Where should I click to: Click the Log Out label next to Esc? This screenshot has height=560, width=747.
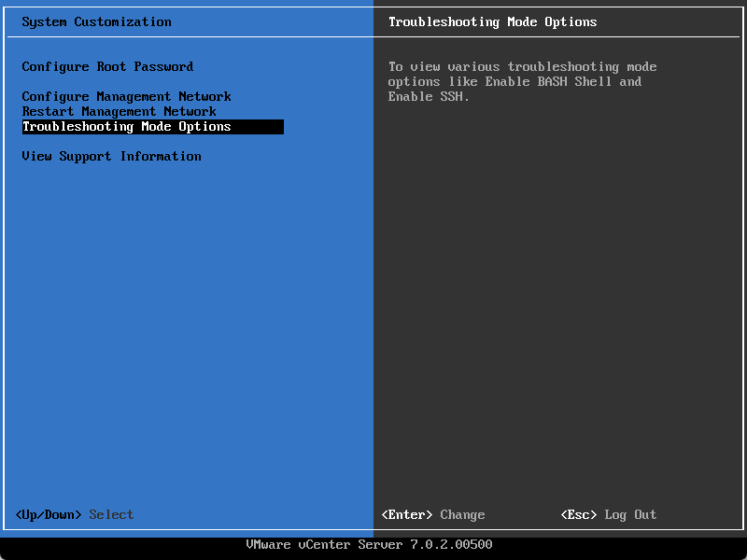click(630, 514)
